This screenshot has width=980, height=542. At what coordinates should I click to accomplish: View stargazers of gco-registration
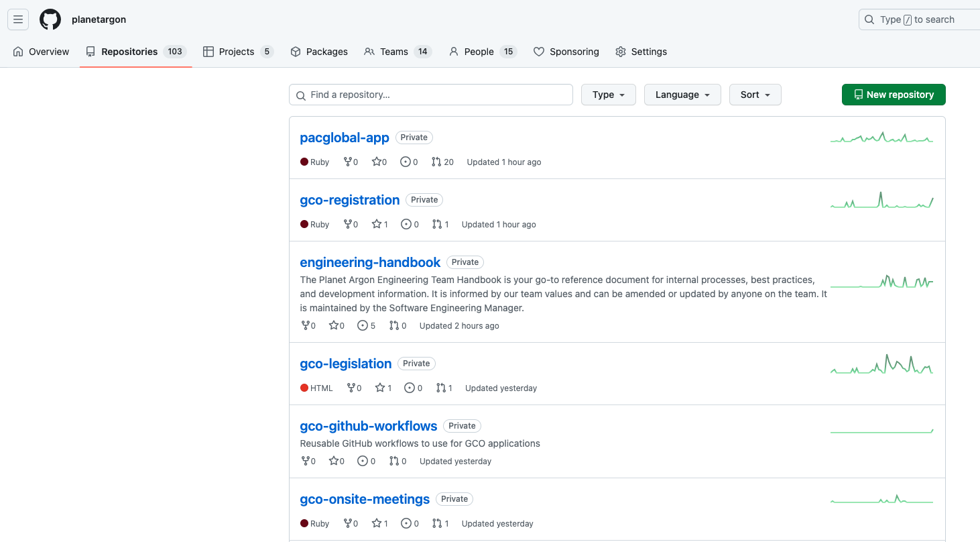(379, 224)
